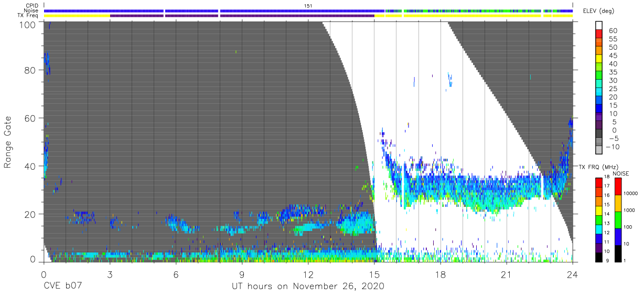Click the "24" tick on the UT hours axis

click(x=573, y=274)
